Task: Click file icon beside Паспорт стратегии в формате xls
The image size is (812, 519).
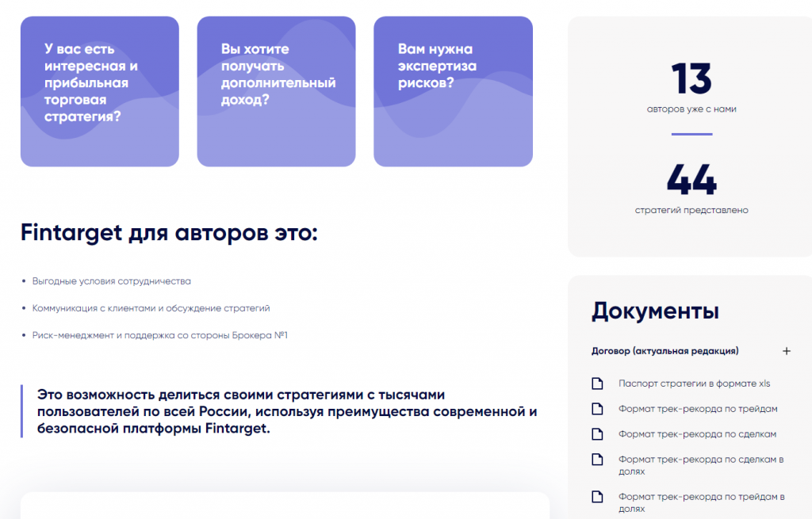Action: tap(597, 384)
